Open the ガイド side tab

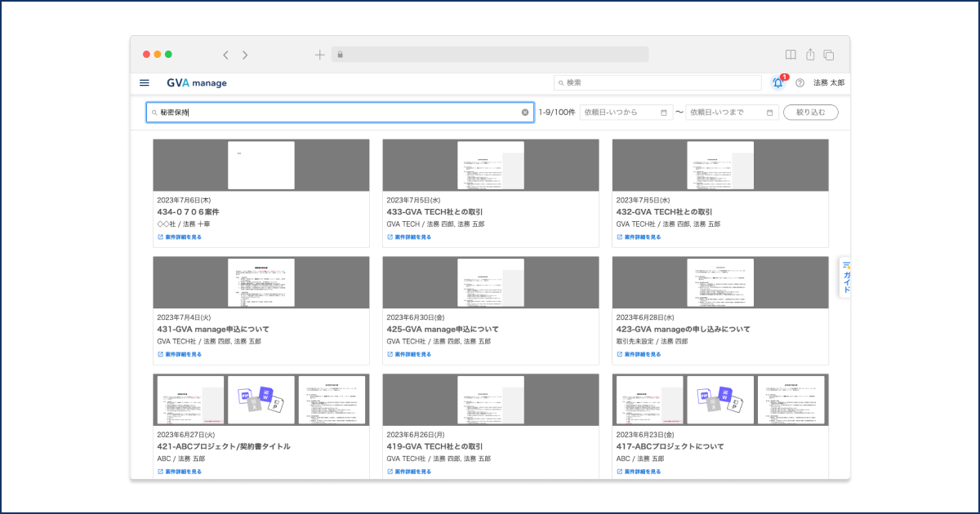tap(846, 278)
